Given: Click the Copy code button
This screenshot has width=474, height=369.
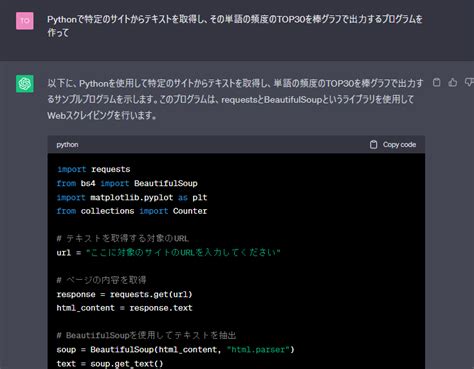Looking at the screenshot, I should tap(393, 145).
